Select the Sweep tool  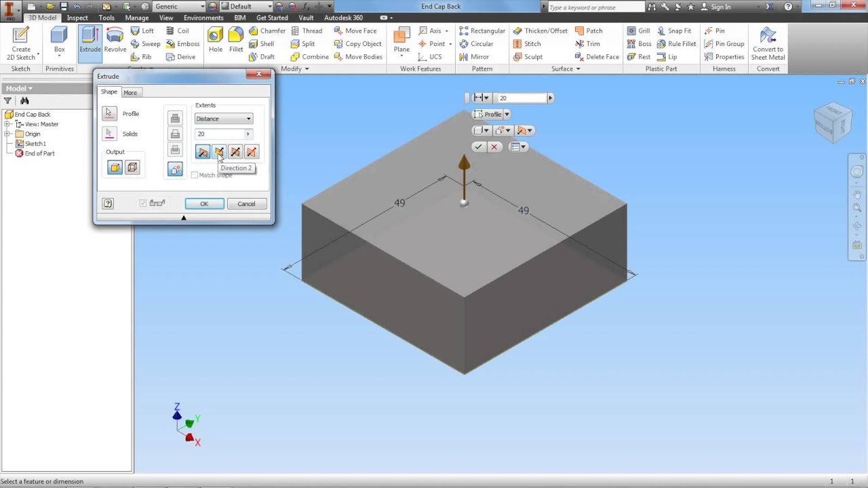coord(145,43)
